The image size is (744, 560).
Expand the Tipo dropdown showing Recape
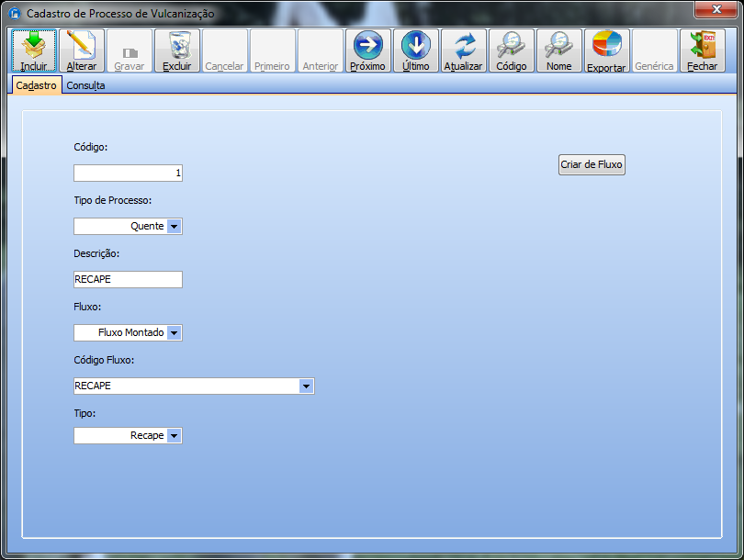pyautogui.click(x=175, y=435)
